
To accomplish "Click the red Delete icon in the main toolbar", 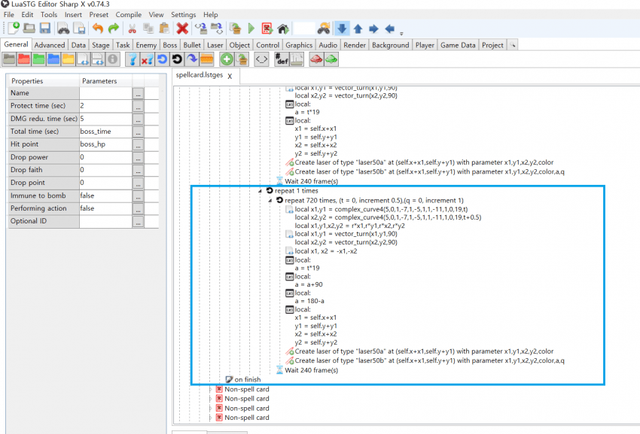I will pyautogui.click(x=181, y=30).
